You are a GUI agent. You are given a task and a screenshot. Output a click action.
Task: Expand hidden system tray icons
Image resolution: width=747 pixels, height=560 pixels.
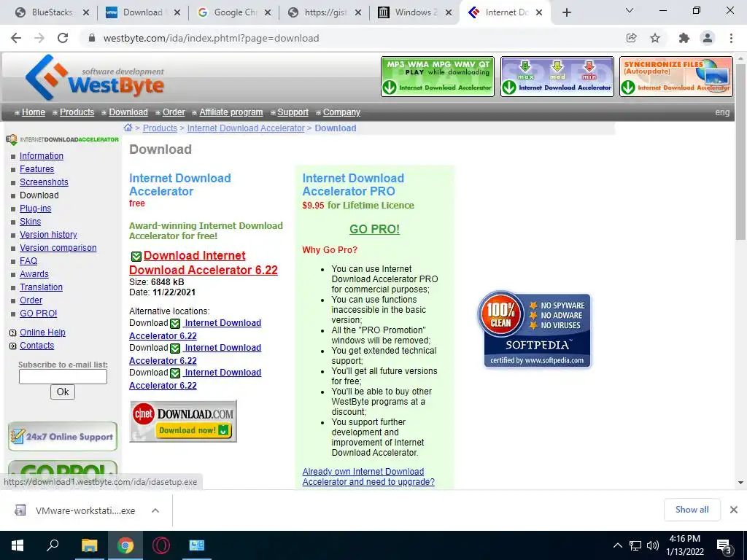click(617, 545)
